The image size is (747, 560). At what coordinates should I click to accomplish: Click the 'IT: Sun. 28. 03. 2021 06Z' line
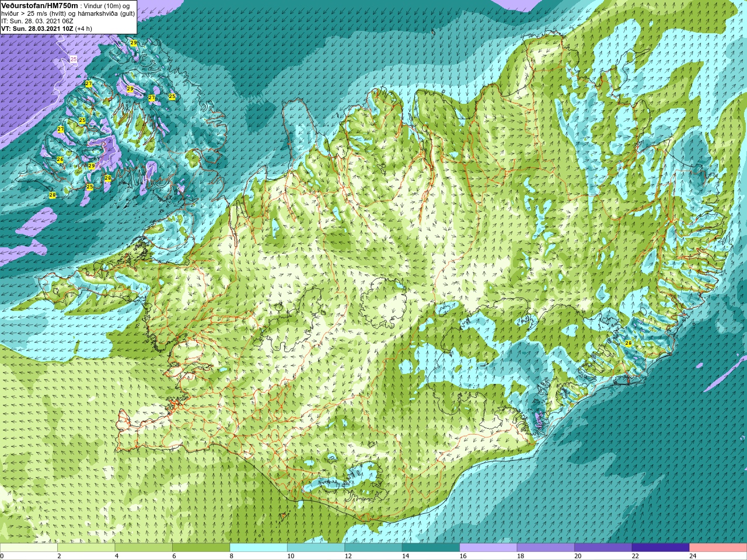[x=37, y=21]
